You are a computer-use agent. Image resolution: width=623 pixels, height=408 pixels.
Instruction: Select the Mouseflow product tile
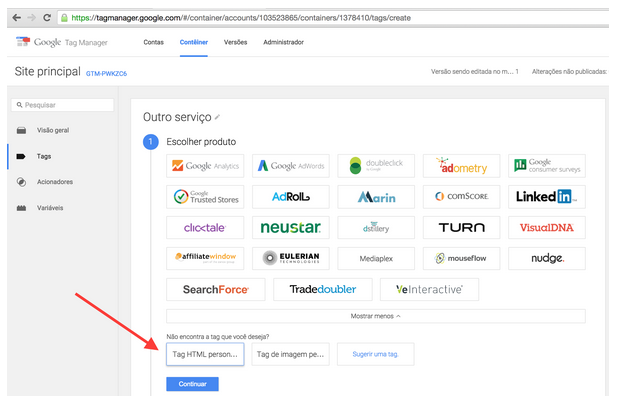[462, 259]
